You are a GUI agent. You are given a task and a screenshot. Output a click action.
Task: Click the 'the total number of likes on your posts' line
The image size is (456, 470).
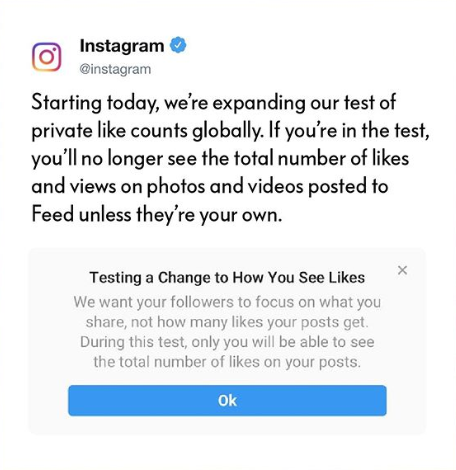[227, 362]
